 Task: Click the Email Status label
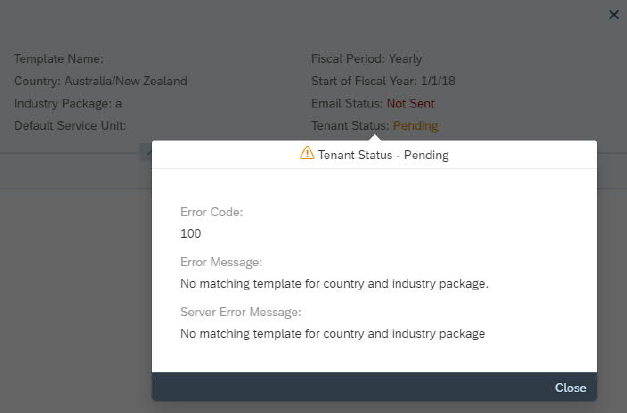[x=347, y=103]
